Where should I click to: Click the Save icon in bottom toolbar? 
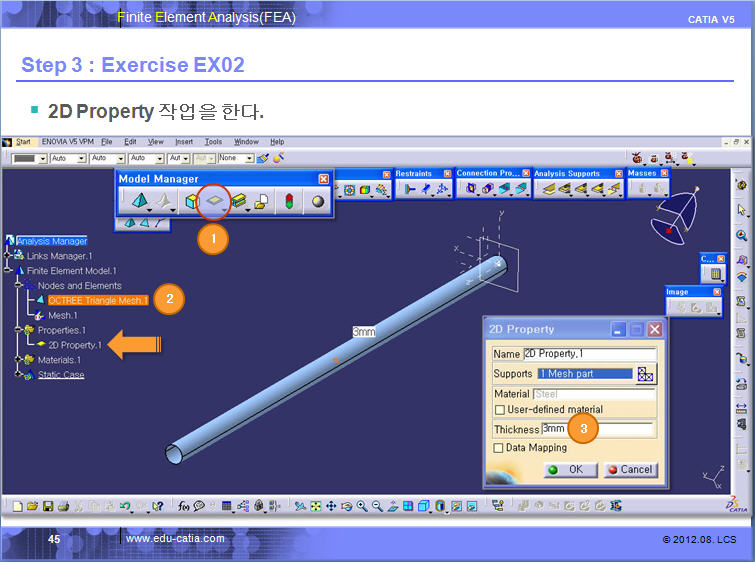coord(49,507)
